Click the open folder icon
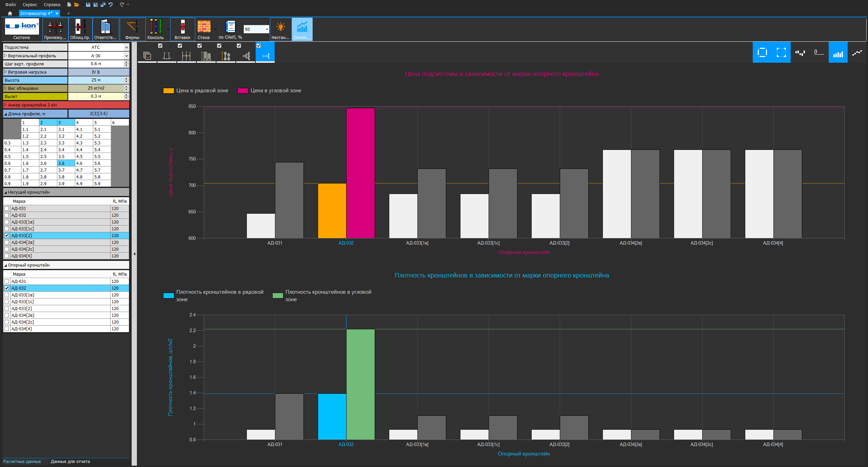 [x=77, y=4]
